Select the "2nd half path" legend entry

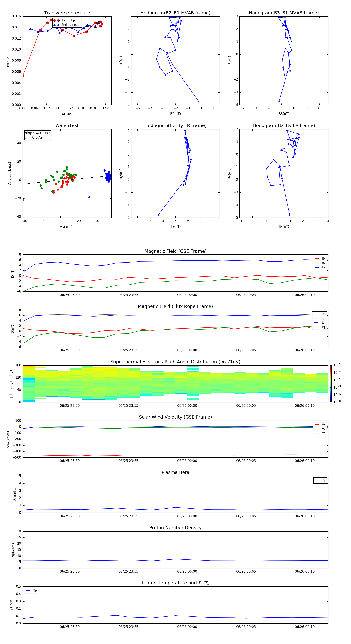tap(67, 25)
